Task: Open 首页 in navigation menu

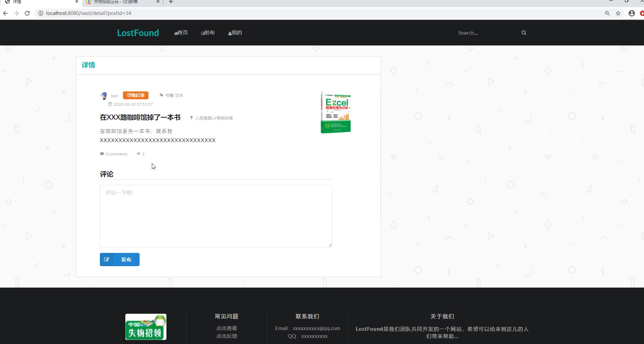Action: [181, 33]
